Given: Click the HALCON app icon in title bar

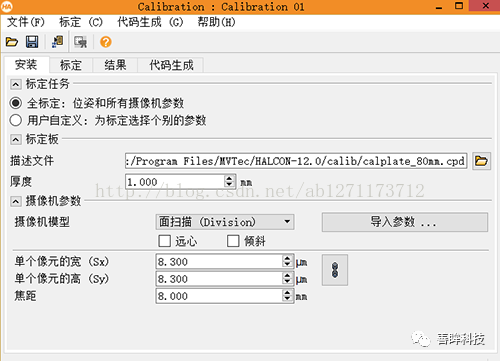Looking at the screenshot, I should point(7,6).
